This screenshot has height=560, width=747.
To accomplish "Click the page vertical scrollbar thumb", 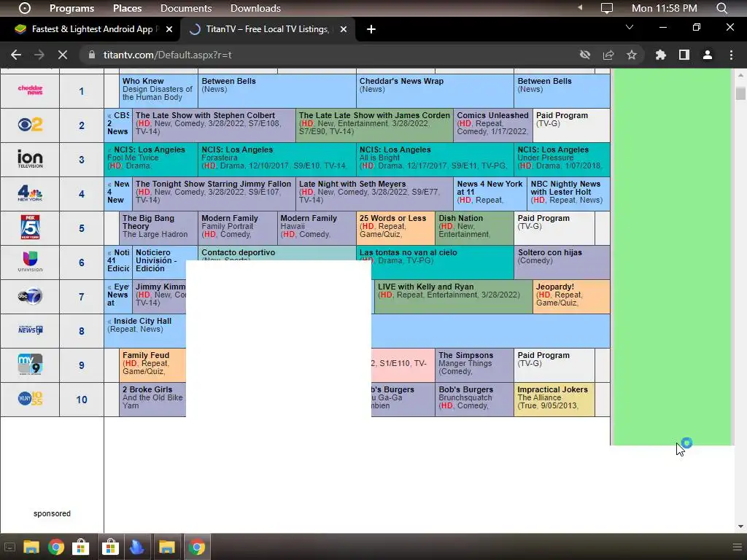I will point(740,93).
